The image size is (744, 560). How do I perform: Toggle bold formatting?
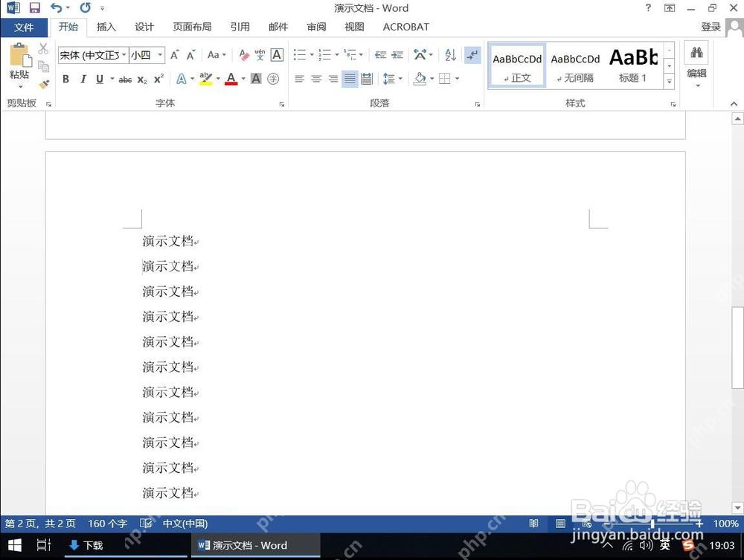(x=66, y=79)
